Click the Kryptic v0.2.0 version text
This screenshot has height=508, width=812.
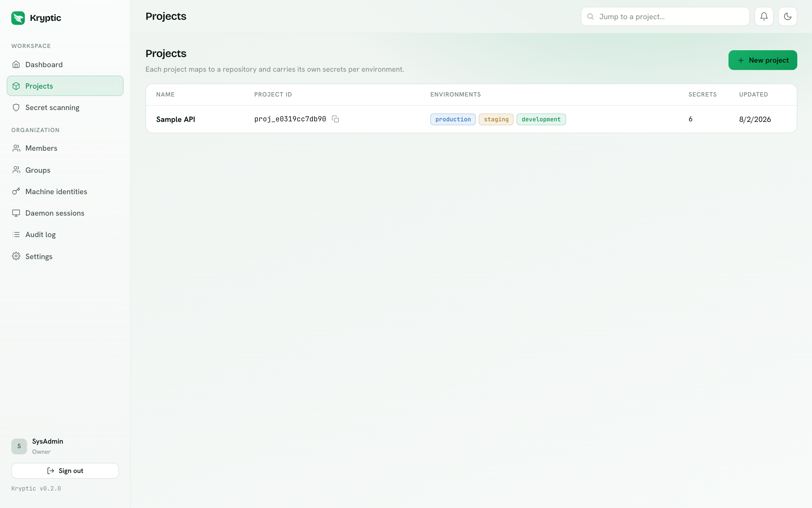coord(36,488)
